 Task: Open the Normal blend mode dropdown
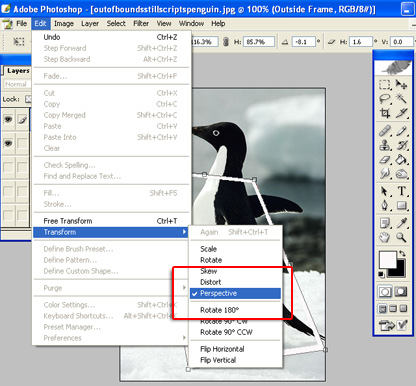pos(17,84)
